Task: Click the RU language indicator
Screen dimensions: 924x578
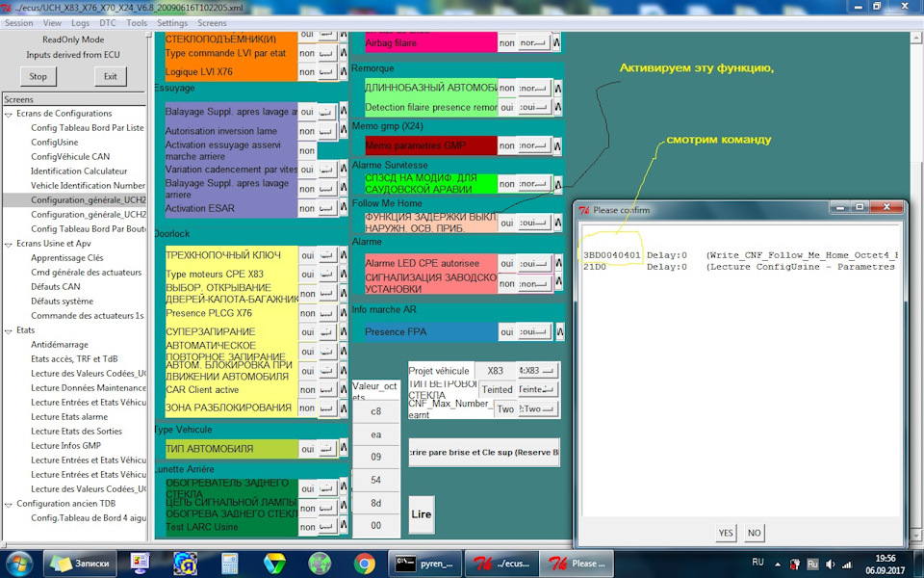Action: tap(757, 562)
